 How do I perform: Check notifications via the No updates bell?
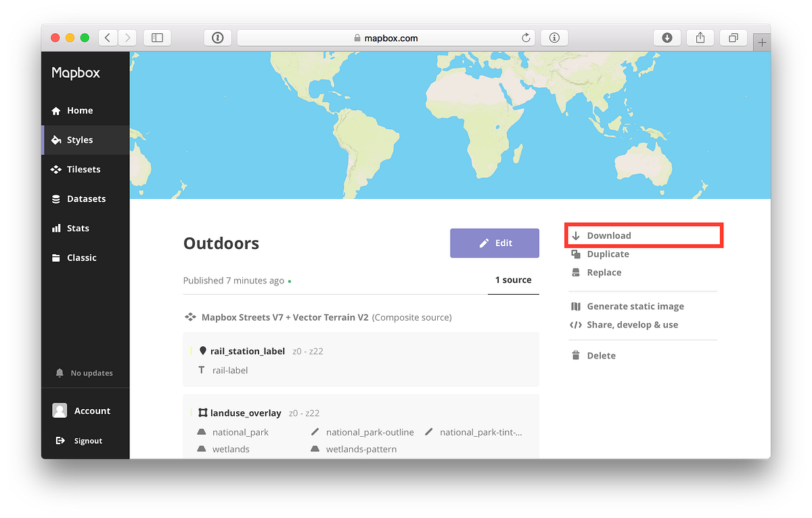pyautogui.click(x=61, y=373)
